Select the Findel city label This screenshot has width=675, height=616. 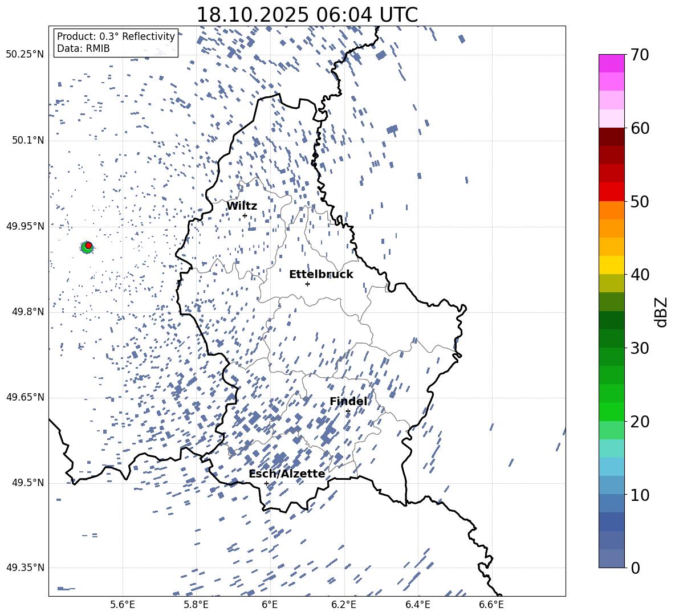tap(348, 402)
